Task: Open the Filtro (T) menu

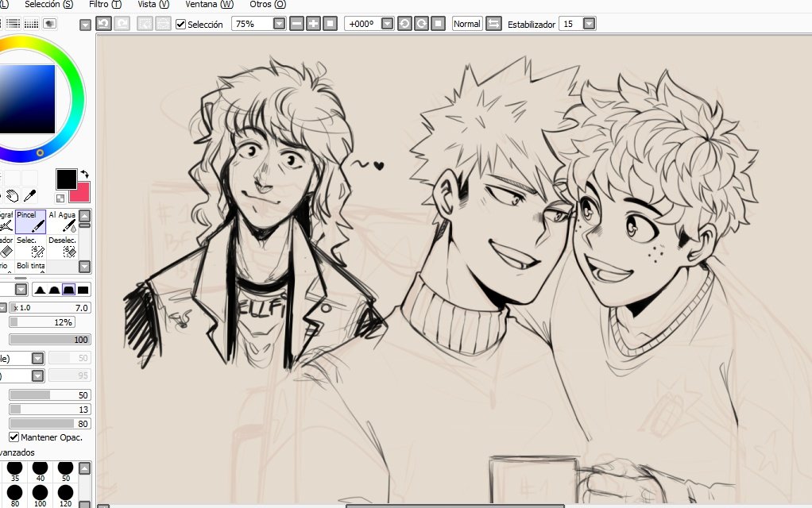Action: (105, 5)
